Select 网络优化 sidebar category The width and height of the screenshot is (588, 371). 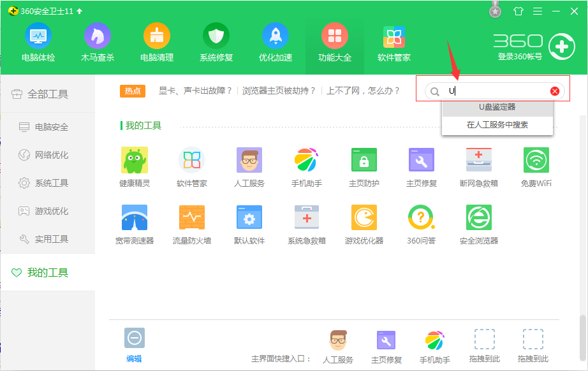pyautogui.click(x=48, y=155)
